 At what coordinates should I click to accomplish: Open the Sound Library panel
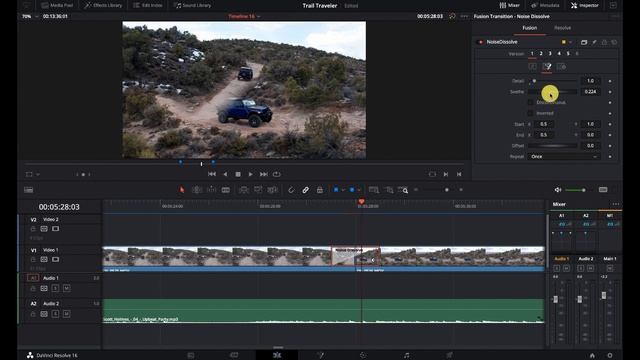(193, 5)
